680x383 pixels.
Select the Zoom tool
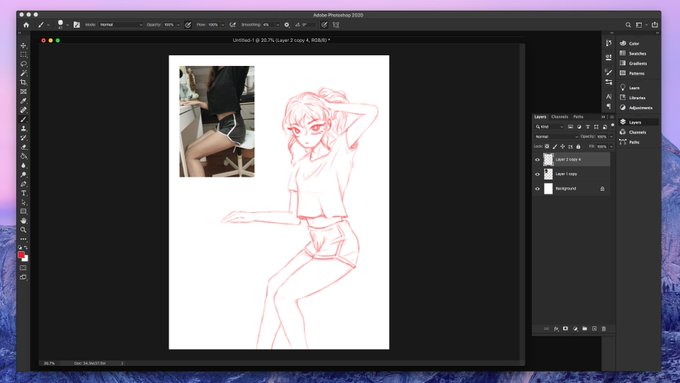(x=23, y=230)
